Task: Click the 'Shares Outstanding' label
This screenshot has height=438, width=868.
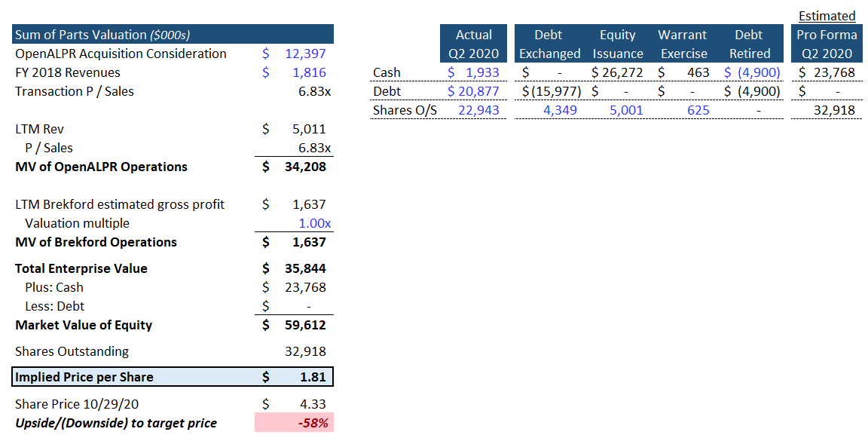Action: click(72, 351)
